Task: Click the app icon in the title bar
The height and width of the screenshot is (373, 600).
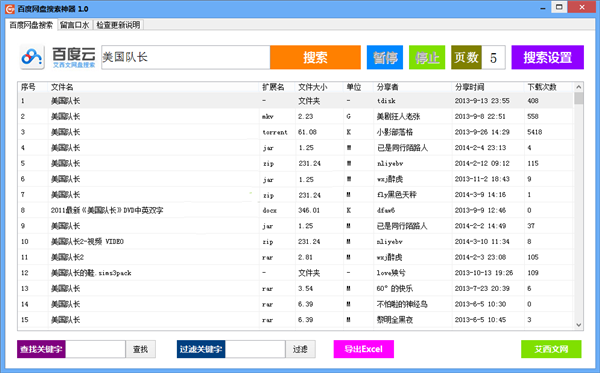Action: point(10,8)
